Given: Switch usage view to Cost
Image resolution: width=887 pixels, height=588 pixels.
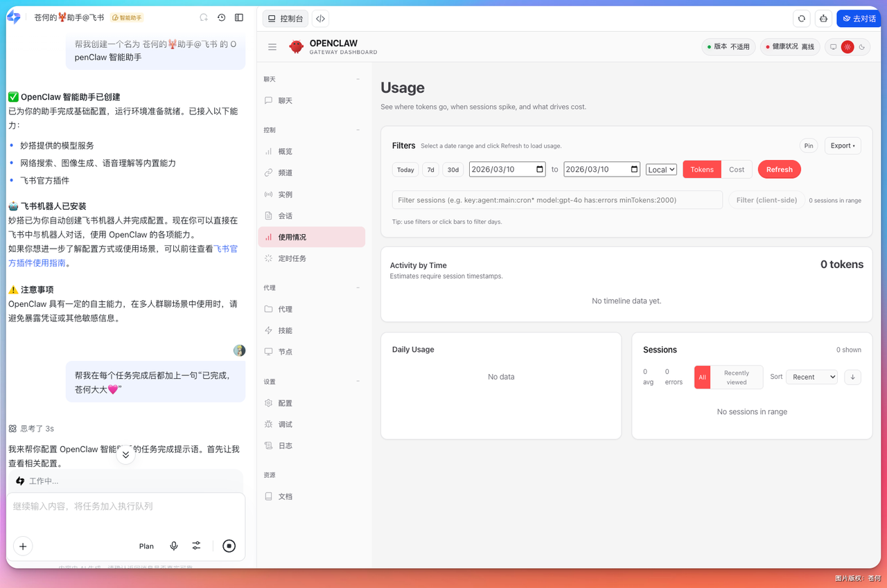Looking at the screenshot, I should (x=737, y=170).
